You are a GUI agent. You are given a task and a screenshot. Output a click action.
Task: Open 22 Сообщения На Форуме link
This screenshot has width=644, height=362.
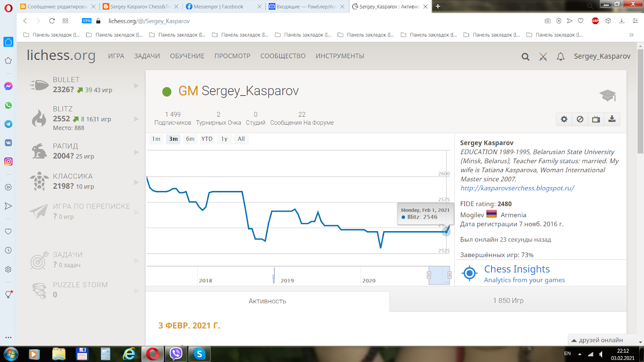(302, 118)
